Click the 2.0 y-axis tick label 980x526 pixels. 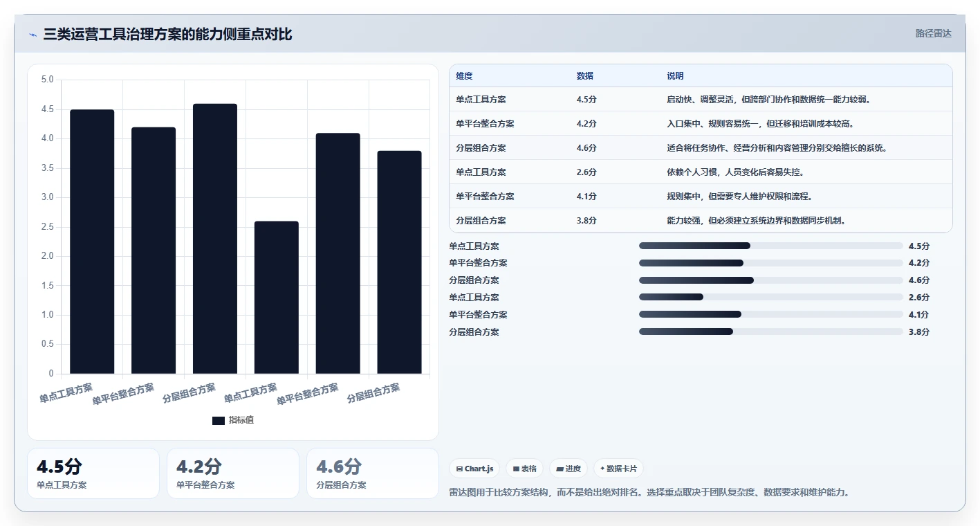[47, 256]
